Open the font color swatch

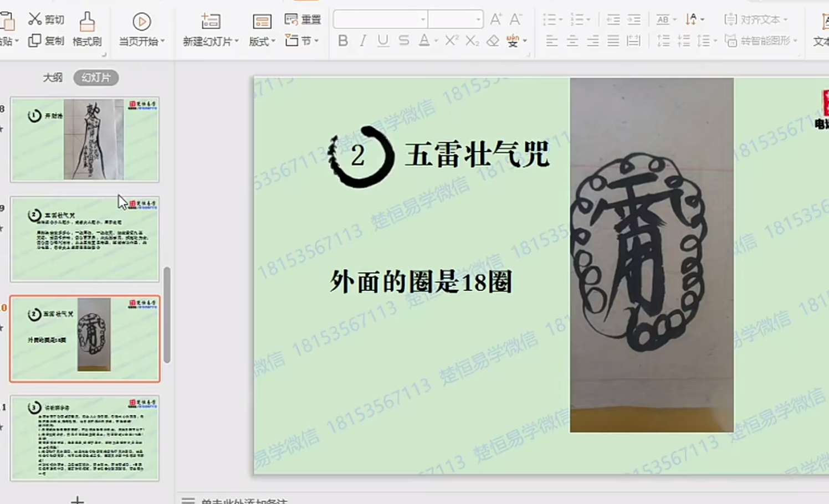click(424, 40)
